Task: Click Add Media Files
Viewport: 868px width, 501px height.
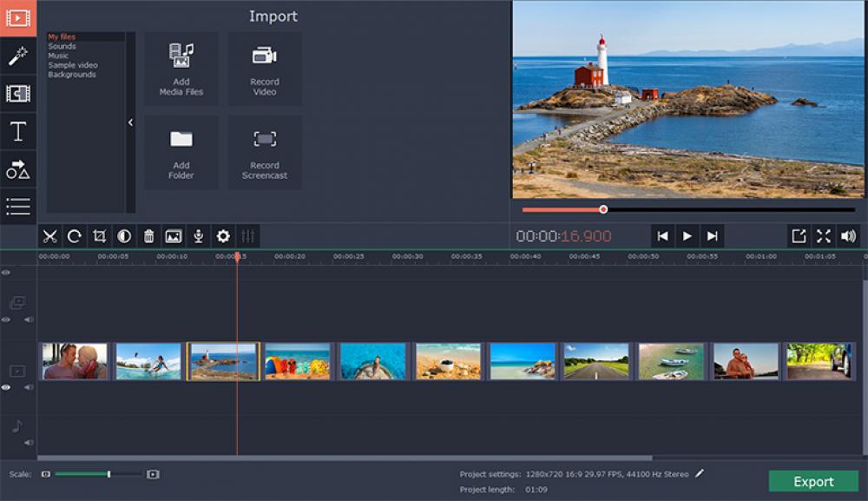Action: [x=180, y=69]
